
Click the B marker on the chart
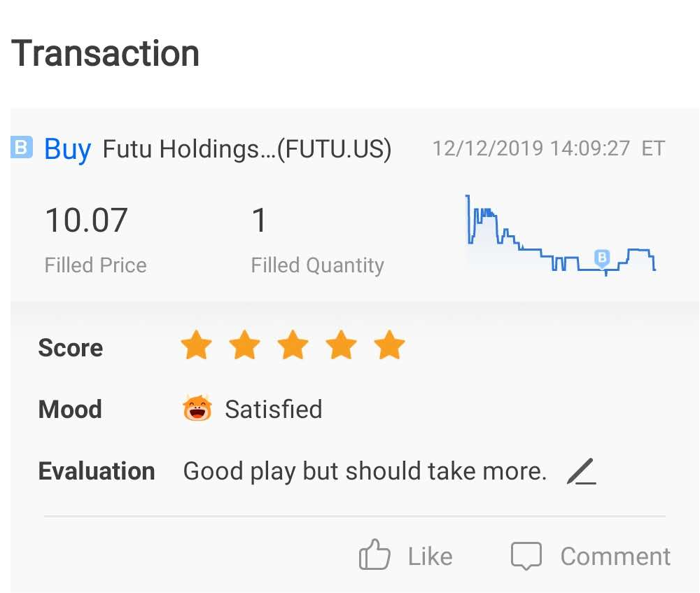coord(602,258)
